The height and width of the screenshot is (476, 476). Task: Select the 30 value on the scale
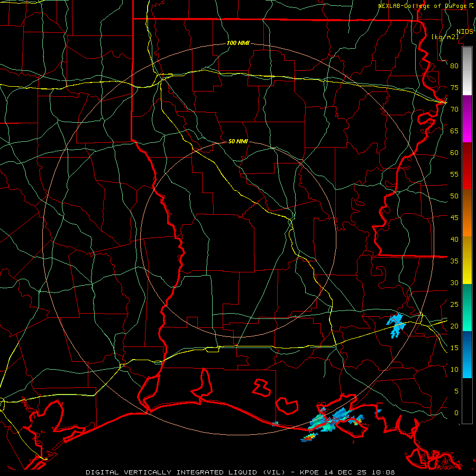click(x=454, y=282)
